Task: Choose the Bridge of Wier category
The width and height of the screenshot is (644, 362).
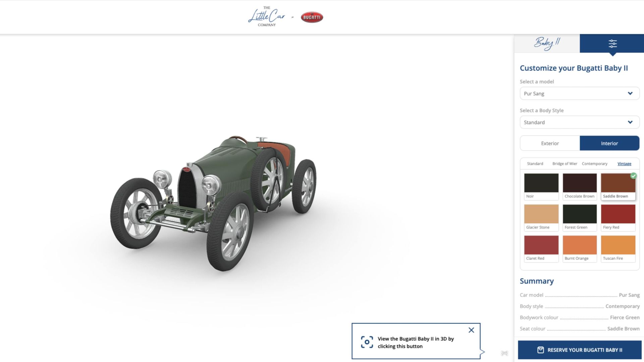Action: click(x=565, y=164)
